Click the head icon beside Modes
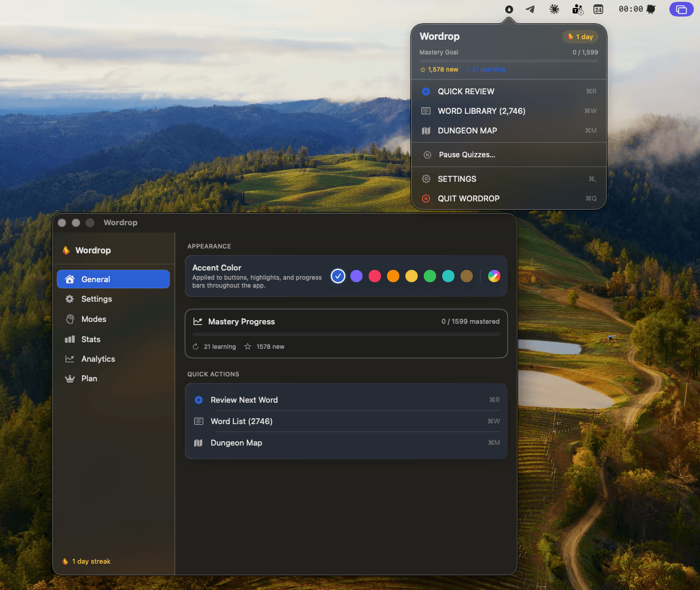The image size is (700, 590). point(70,319)
